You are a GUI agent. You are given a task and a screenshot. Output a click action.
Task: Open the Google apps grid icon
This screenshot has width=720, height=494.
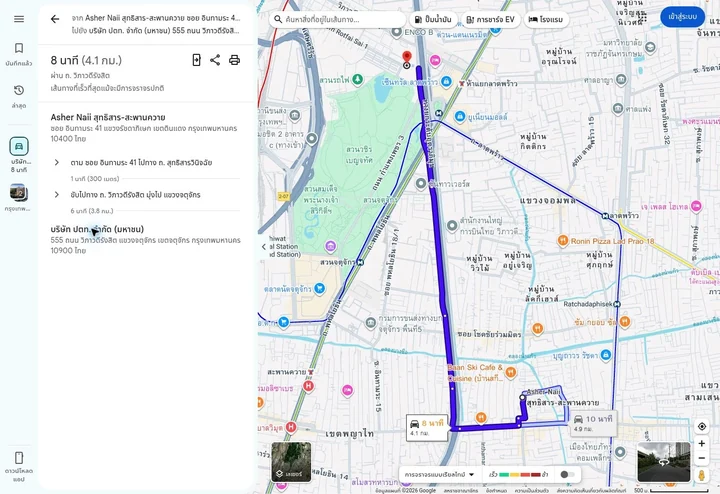[643, 17]
